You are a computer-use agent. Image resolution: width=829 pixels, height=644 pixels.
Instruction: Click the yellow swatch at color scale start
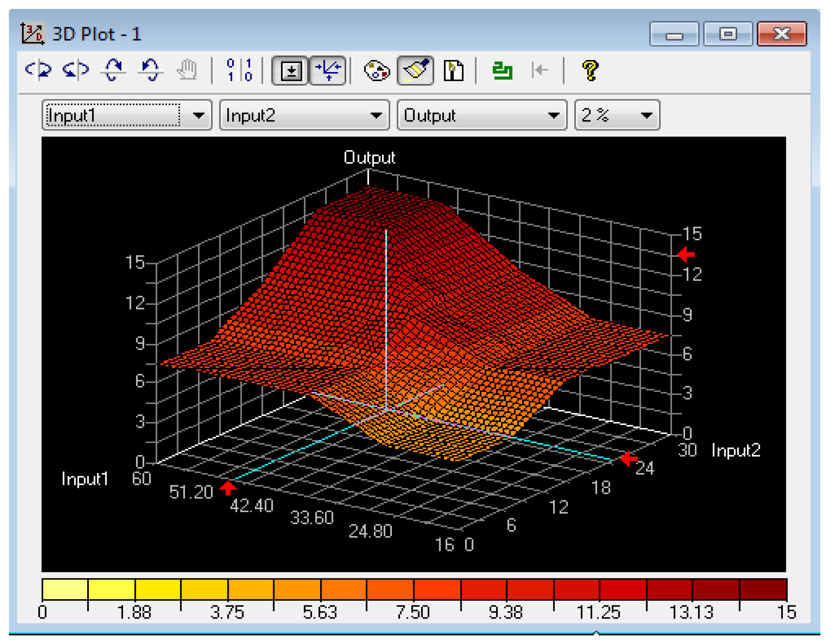click(x=65, y=589)
